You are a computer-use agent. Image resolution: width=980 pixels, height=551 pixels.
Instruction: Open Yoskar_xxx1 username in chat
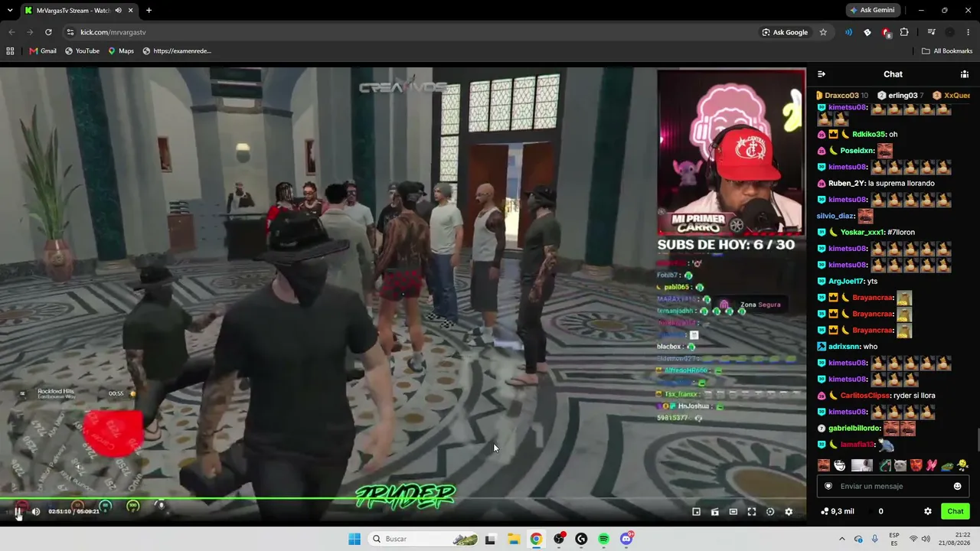tap(862, 233)
